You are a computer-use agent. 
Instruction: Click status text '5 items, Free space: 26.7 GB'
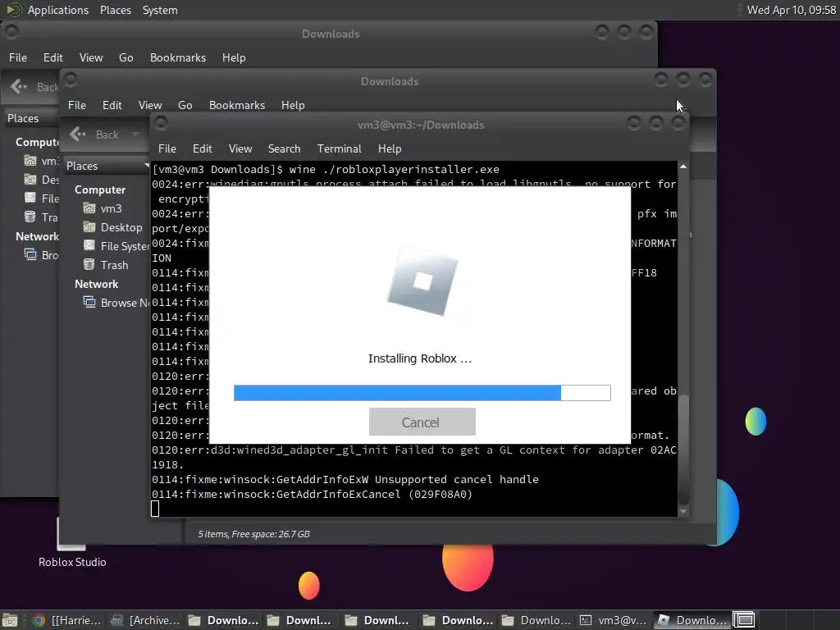(x=254, y=534)
